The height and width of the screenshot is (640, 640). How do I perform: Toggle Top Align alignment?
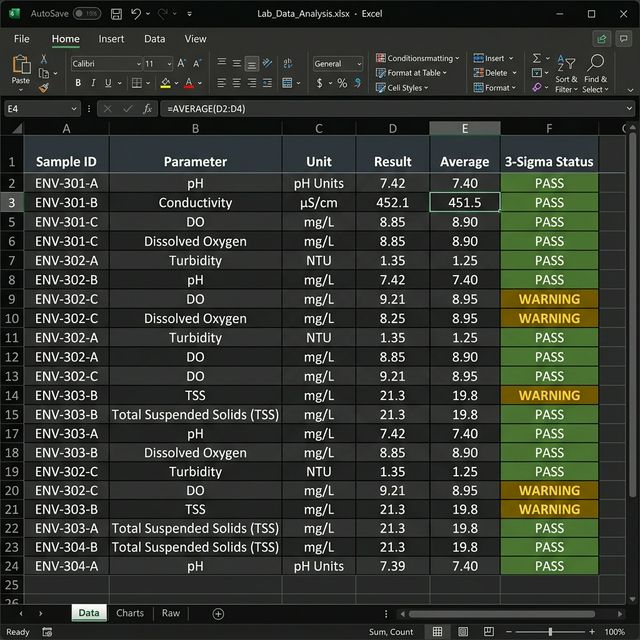point(222,62)
